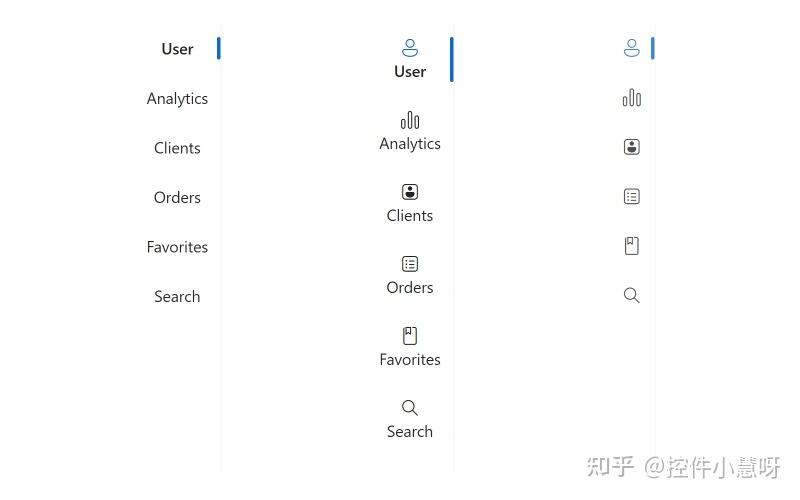Open the text-only Favorites tab
This screenshot has width=800, height=500.
177,247
